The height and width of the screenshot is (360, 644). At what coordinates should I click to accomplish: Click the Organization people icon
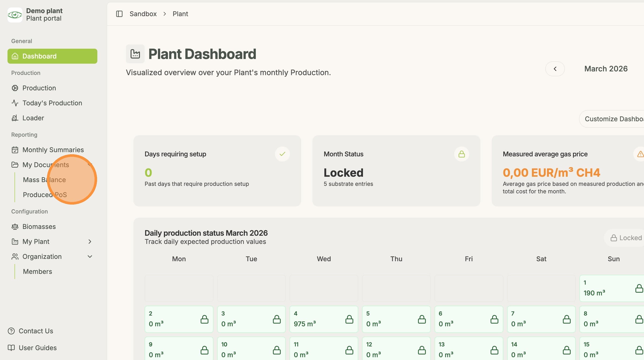tap(15, 257)
